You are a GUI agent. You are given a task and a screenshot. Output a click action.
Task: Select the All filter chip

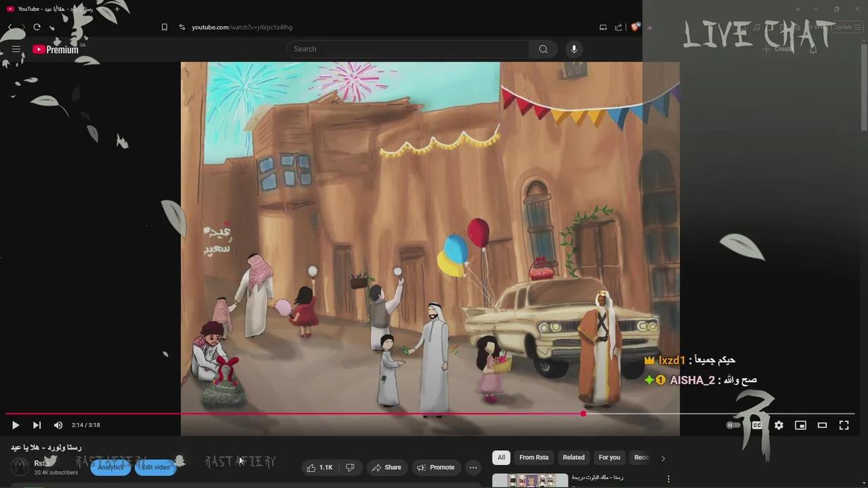pos(501,457)
